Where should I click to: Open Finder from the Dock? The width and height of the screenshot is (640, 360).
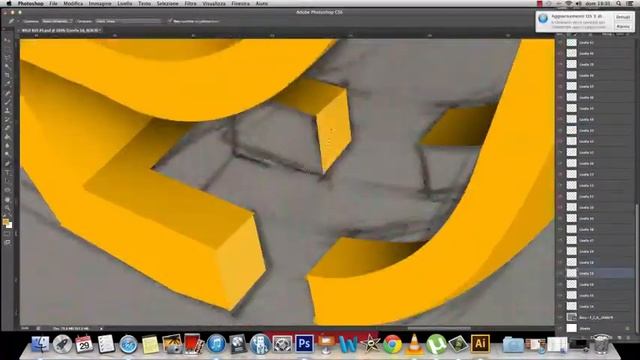(40, 344)
